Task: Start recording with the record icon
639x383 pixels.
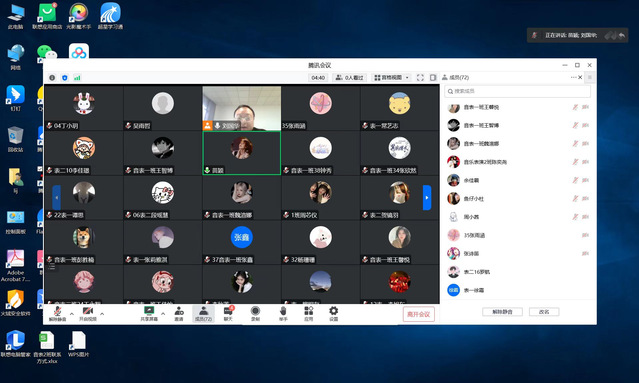Action: [x=256, y=314]
